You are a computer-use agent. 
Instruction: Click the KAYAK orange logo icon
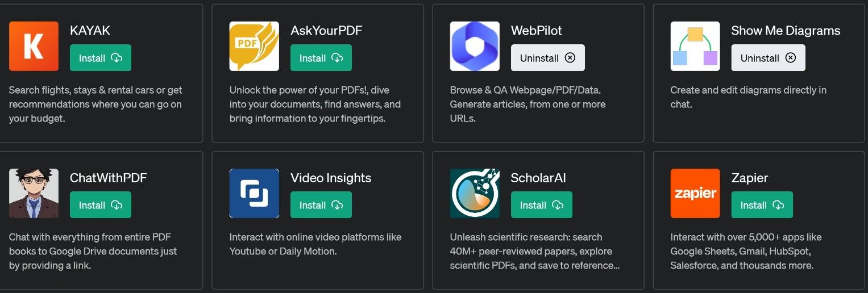(x=34, y=46)
